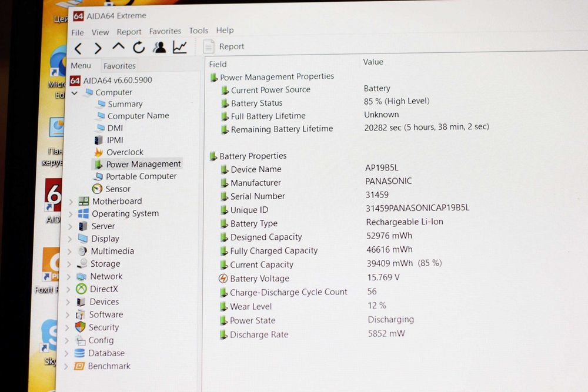The height and width of the screenshot is (392, 588).
Task: Click the Multimedia speaker icon
Action: point(82,251)
